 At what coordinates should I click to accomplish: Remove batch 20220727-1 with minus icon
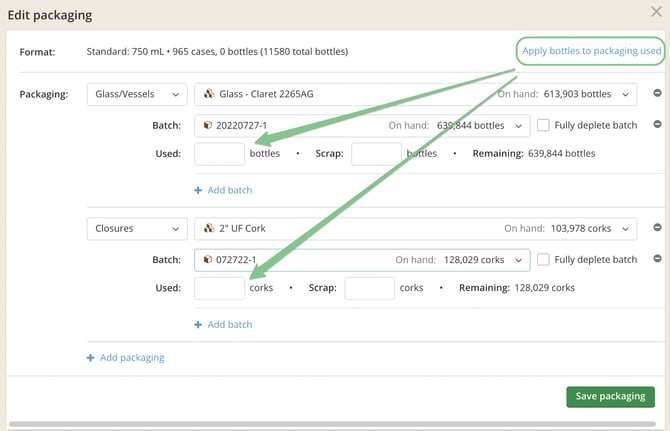tap(657, 125)
